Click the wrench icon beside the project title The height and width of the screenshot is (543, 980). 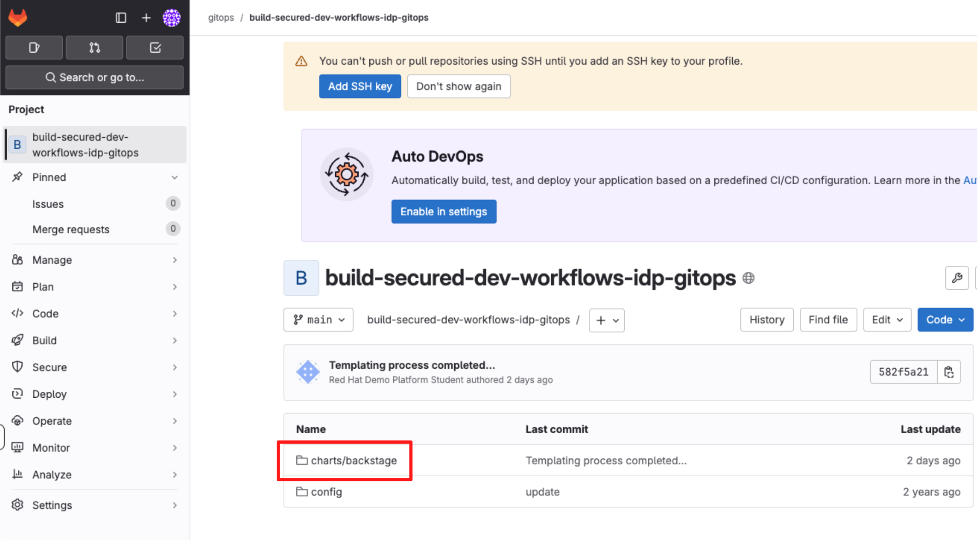[x=956, y=278]
